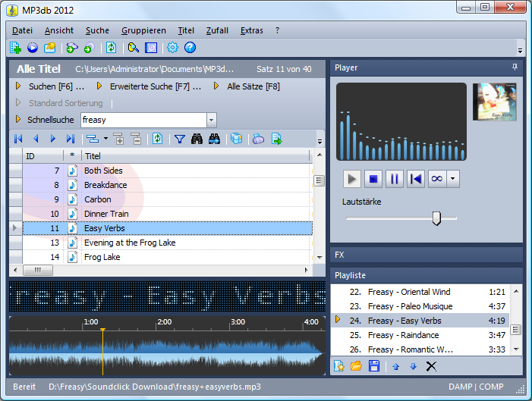
Task: Click the filter funnel icon
Action: pos(179,139)
